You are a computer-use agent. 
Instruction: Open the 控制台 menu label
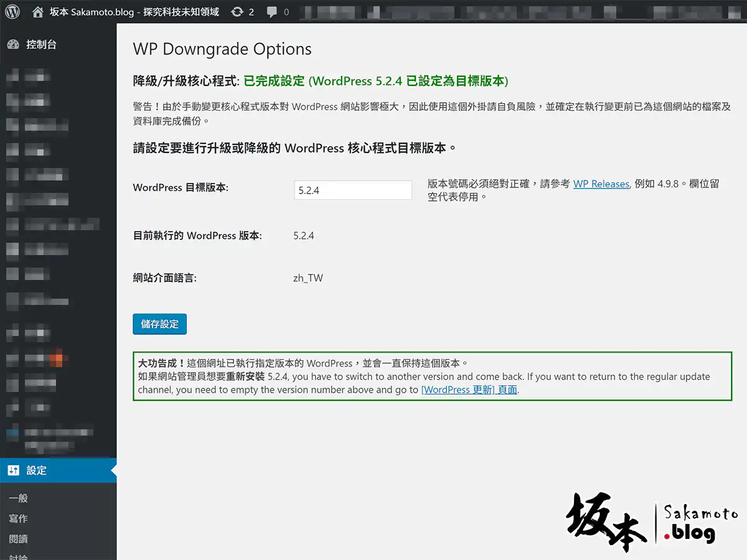coord(41,45)
